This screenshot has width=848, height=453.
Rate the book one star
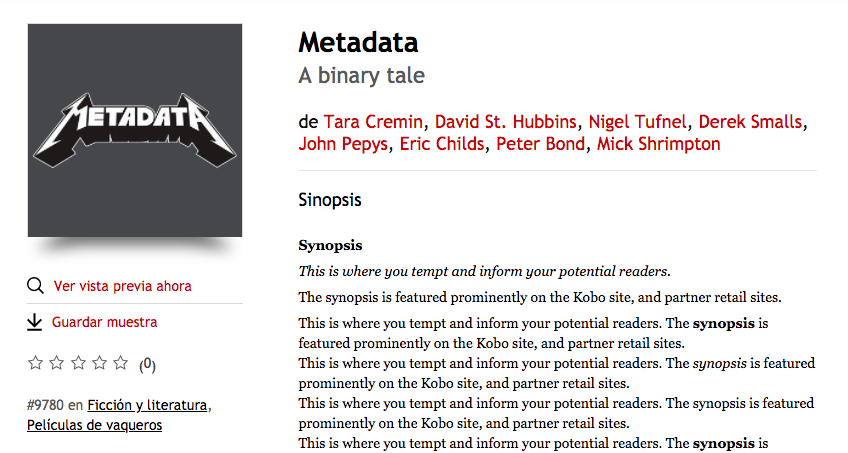pos(36,363)
